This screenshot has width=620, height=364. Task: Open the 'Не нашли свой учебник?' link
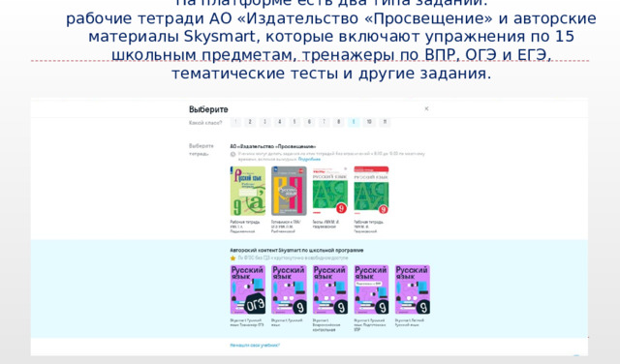[x=255, y=345]
